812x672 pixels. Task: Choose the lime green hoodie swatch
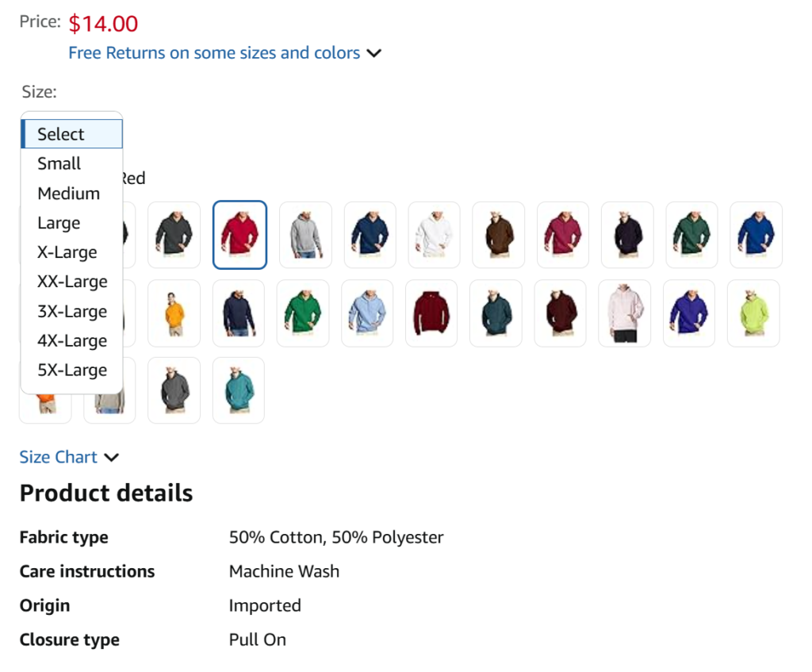pos(753,313)
